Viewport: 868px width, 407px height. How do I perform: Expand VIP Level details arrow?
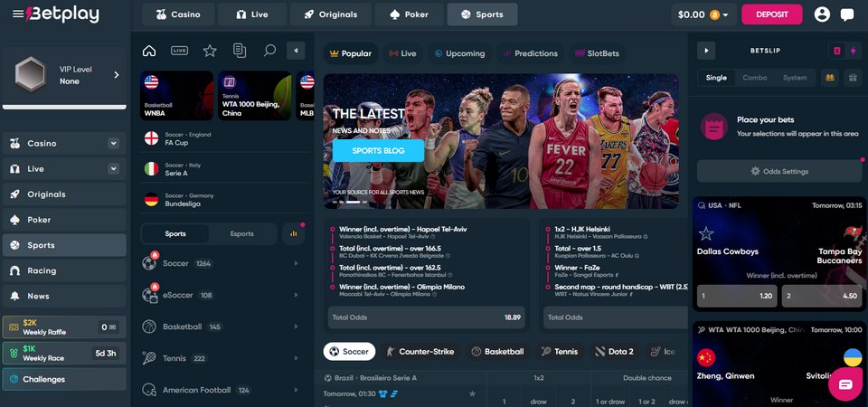[x=117, y=75]
